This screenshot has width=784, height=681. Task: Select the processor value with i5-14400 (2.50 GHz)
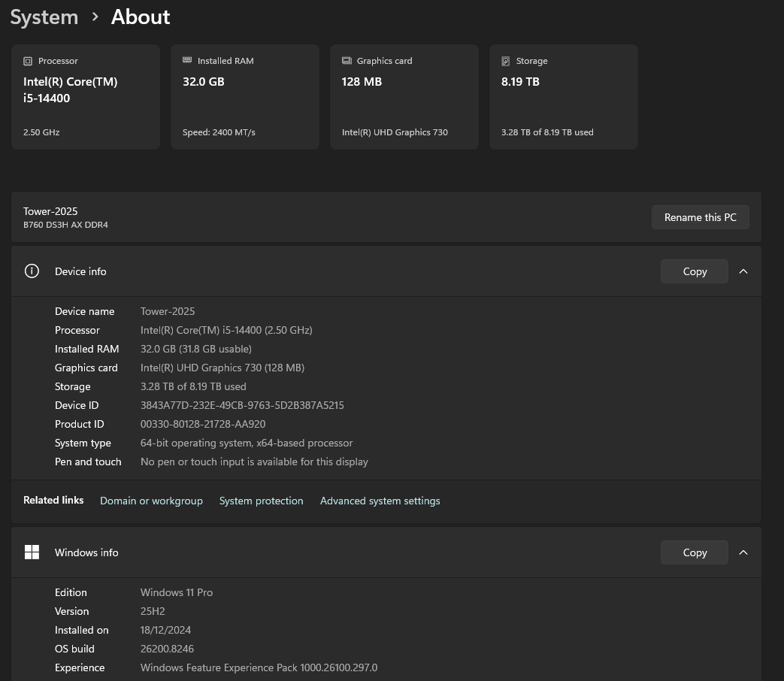tap(226, 330)
